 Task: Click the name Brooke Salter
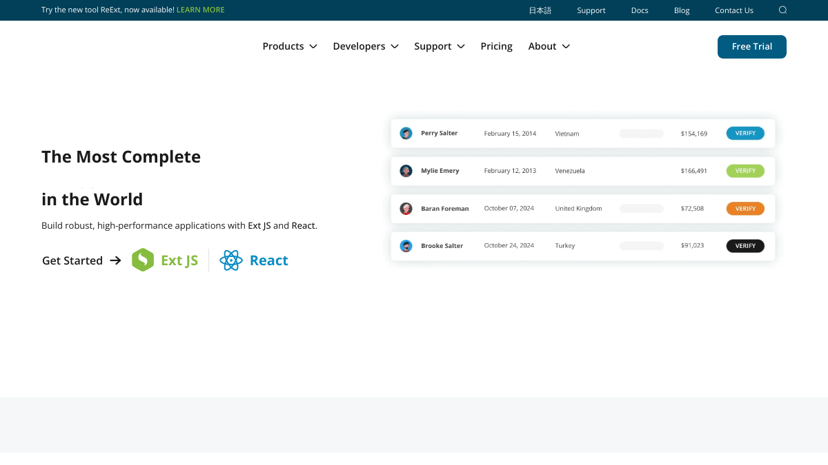tap(441, 245)
